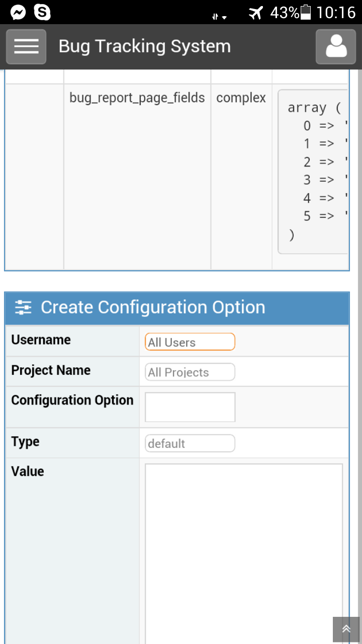The width and height of the screenshot is (362, 644).
Task: Click the Configuration Option field label
Action: pos(72,400)
